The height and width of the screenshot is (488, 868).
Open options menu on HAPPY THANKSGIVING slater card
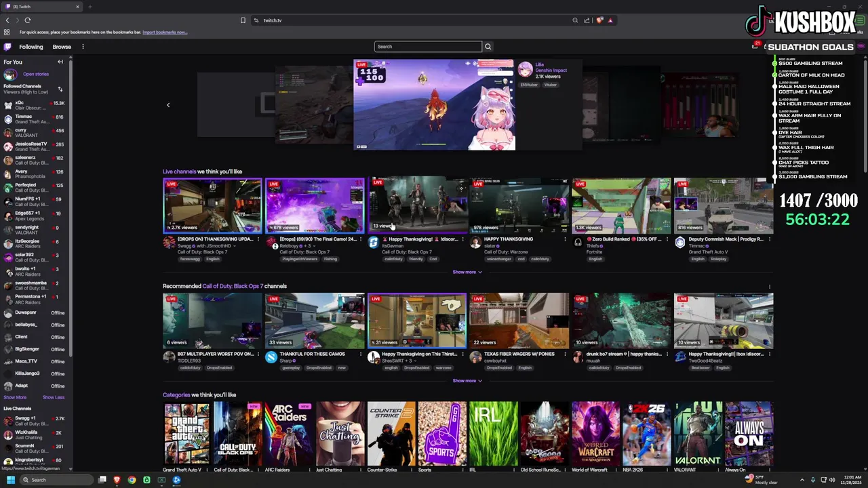565,239
